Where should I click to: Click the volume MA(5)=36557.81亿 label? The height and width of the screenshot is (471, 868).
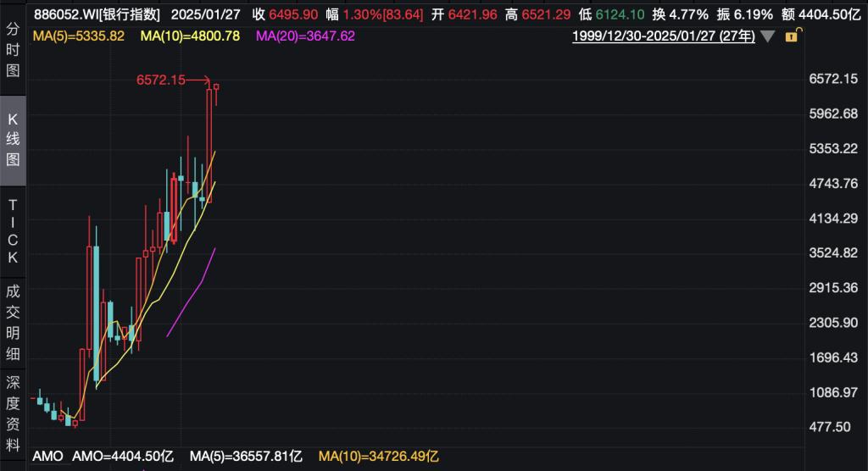pyautogui.click(x=246, y=457)
